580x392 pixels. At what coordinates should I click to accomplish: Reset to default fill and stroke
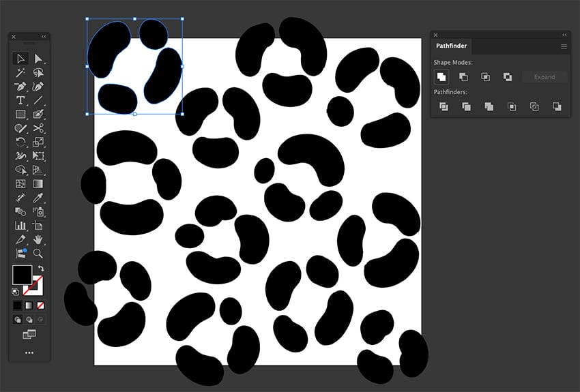coord(16,292)
